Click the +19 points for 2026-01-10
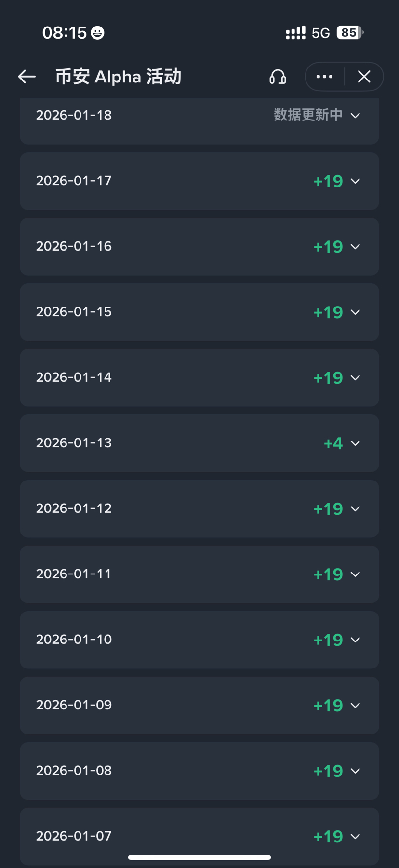 pyautogui.click(x=328, y=640)
